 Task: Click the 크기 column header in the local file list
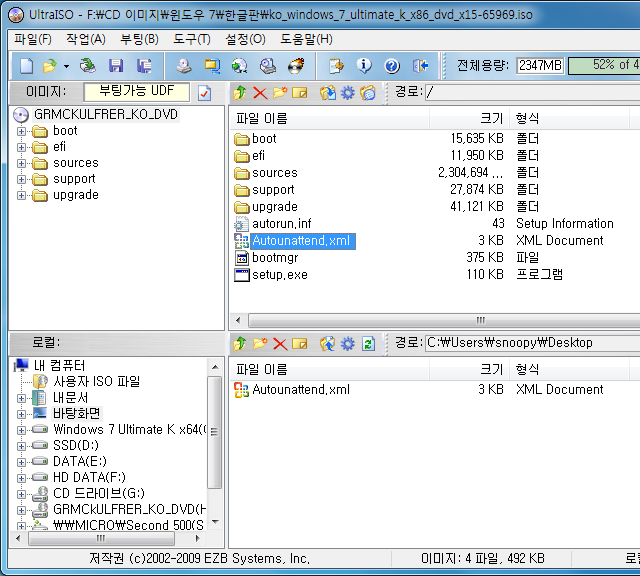coord(469,369)
